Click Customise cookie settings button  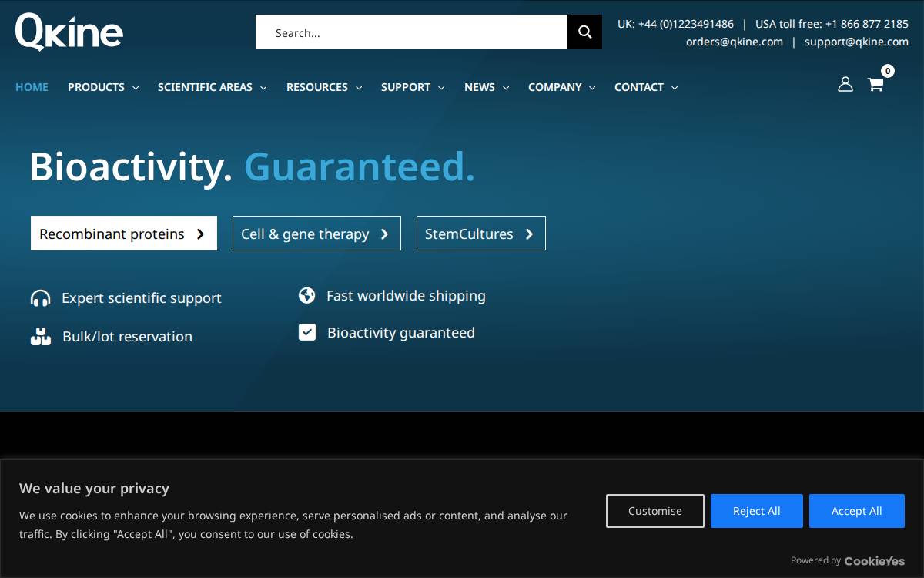[655, 511]
